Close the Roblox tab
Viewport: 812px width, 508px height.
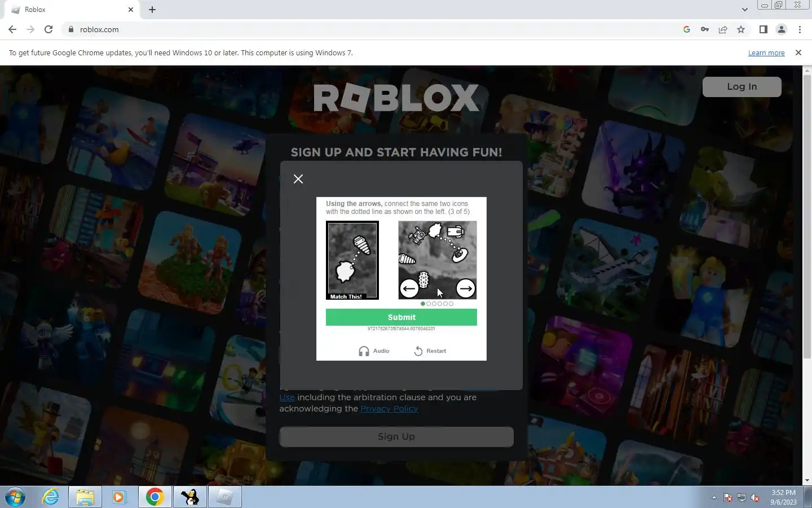pos(131,10)
